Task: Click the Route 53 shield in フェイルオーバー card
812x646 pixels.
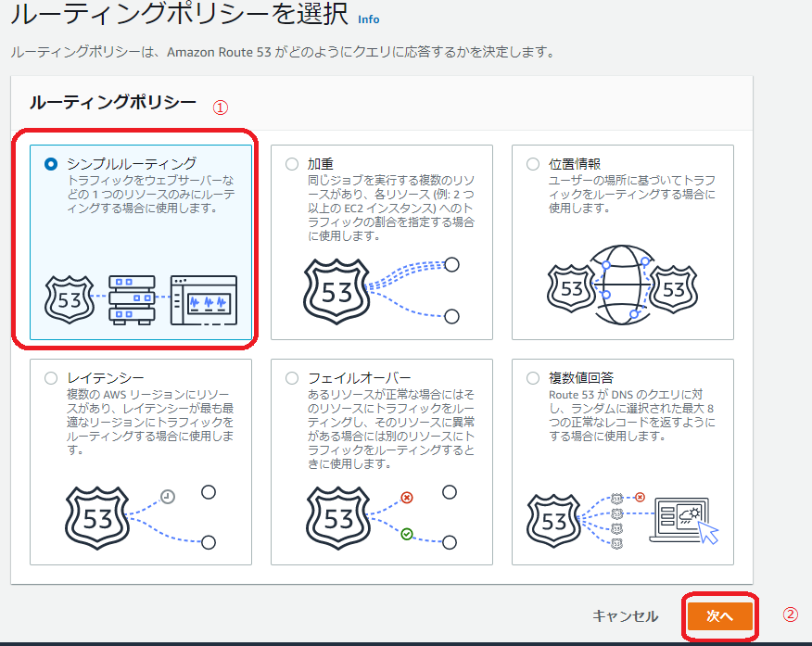Action: [338, 518]
